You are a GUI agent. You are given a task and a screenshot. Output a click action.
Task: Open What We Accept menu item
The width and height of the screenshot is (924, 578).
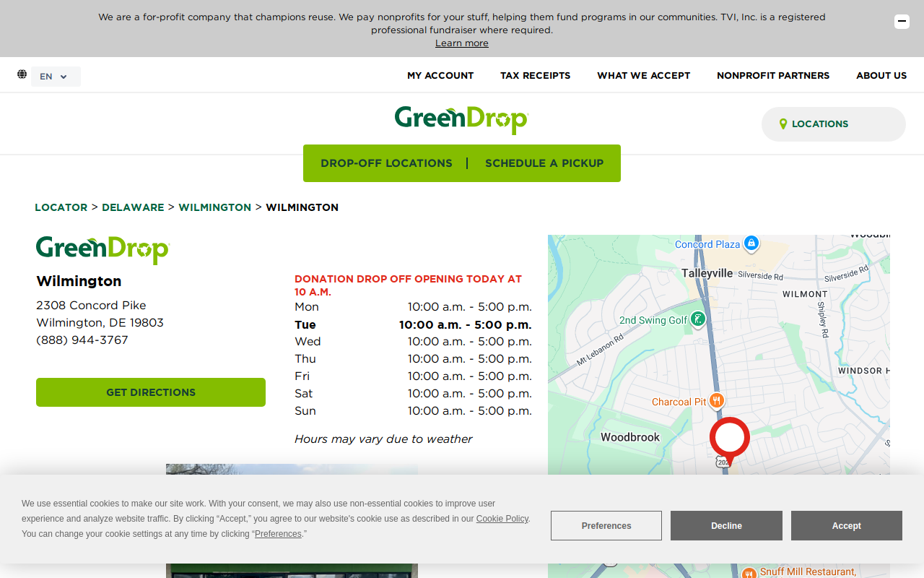(644, 75)
